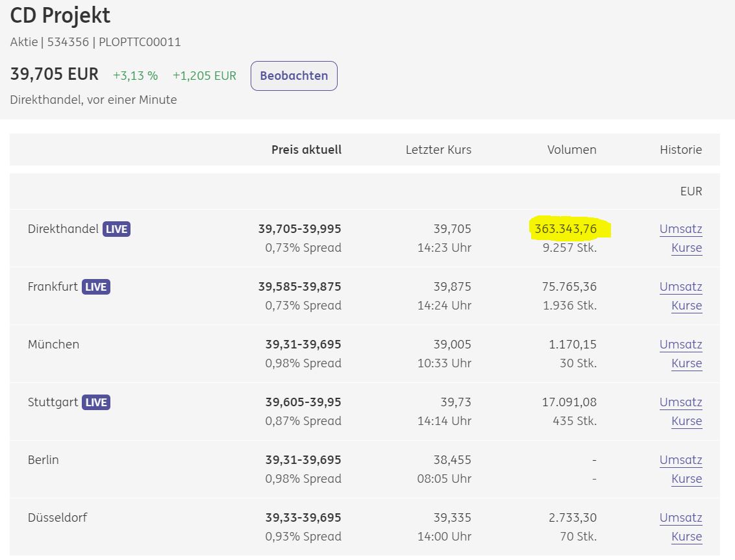Click the Letzter Kurs column header
The image size is (735, 560).
[438, 150]
